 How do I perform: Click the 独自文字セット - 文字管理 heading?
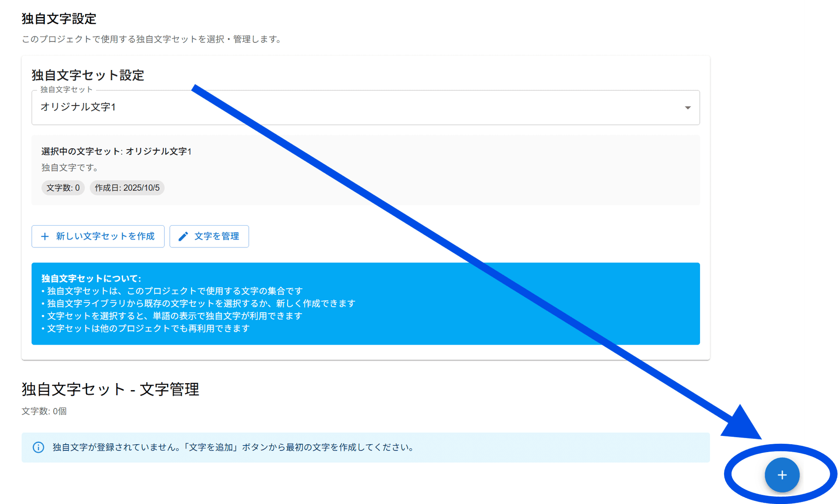tap(110, 389)
